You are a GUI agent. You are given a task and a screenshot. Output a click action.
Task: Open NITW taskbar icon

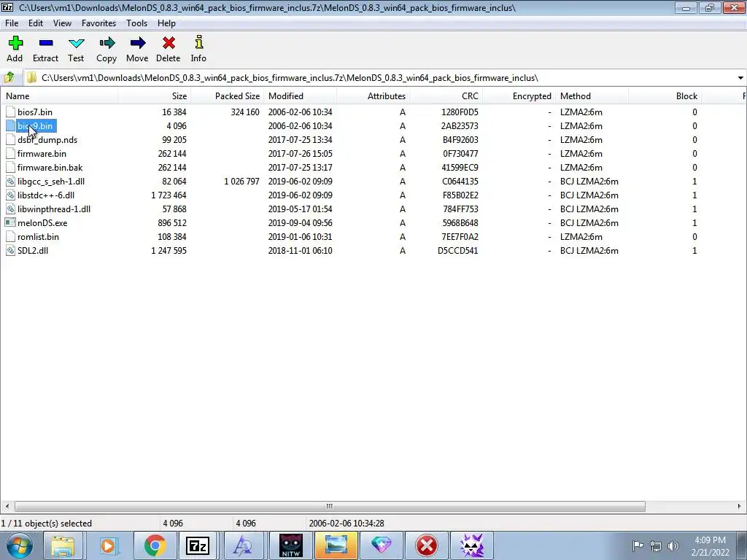[290, 545]
